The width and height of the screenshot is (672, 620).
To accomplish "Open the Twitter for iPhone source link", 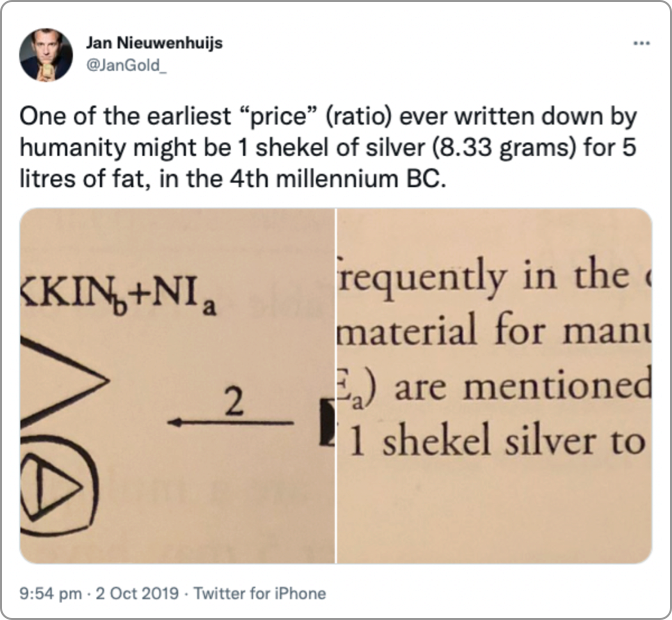I will [x=260, y=593].
